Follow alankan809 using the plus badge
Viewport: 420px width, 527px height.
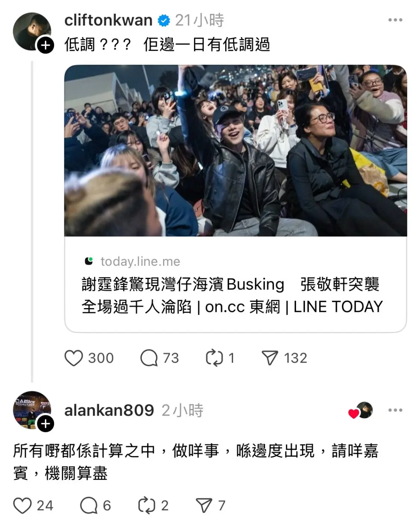[x=45, y=424]
